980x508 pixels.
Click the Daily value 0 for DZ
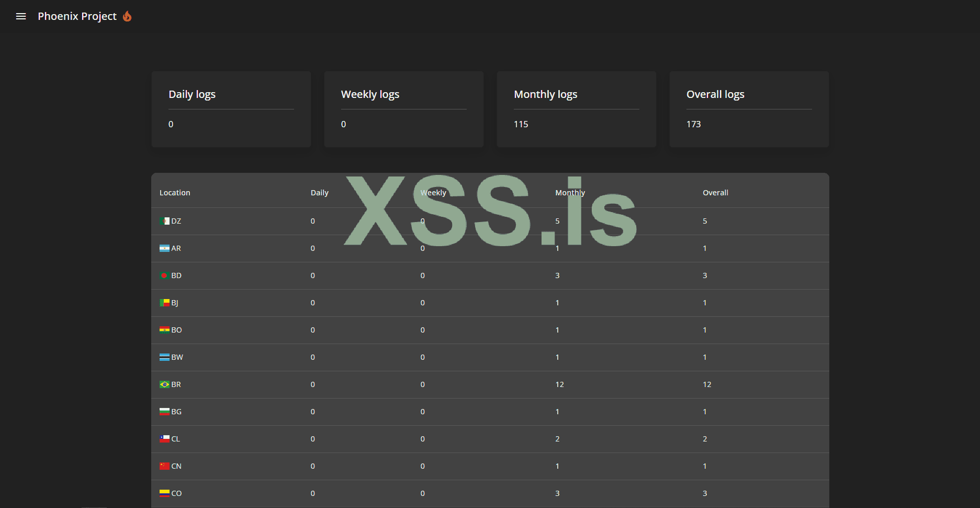coord(313,221)
